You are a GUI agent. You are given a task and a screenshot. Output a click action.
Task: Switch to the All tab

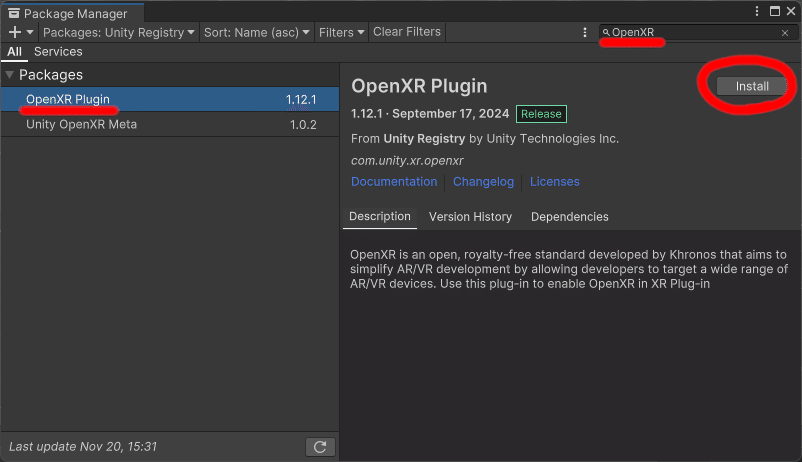pyautogui.click(x=14, y=52)
